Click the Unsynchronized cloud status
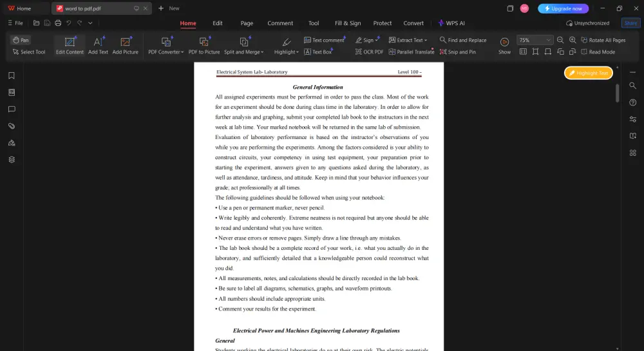 coord(587,23)
